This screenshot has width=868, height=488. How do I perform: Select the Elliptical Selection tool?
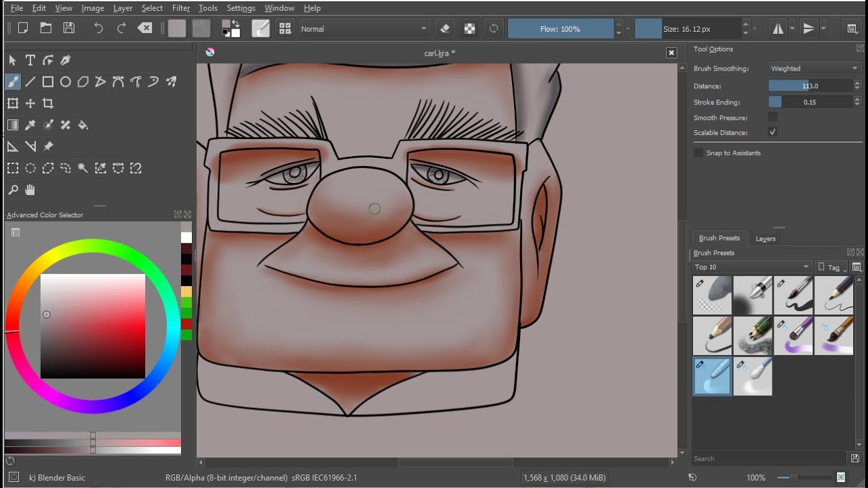[31, 168]
